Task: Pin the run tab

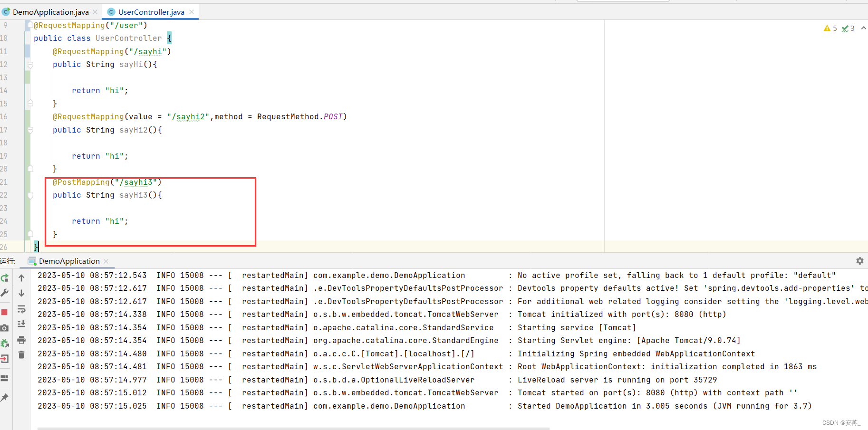Action: pyautogui.click(x=5, y=397)
